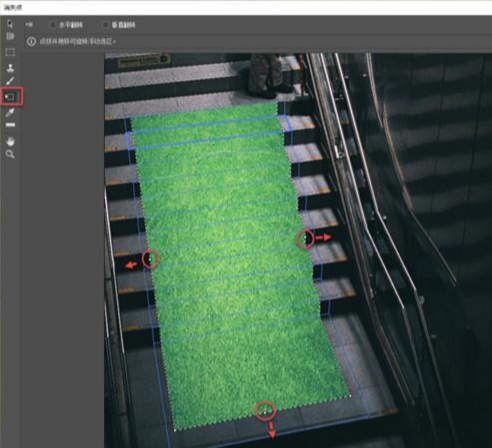Screen dimensions: 492x448
Task: Select the highlighted Transform tool
Action: click(x=10, y=97)
